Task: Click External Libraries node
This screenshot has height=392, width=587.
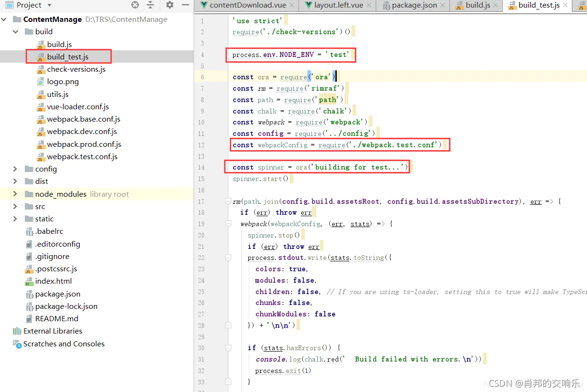Action: pos(53,331)
